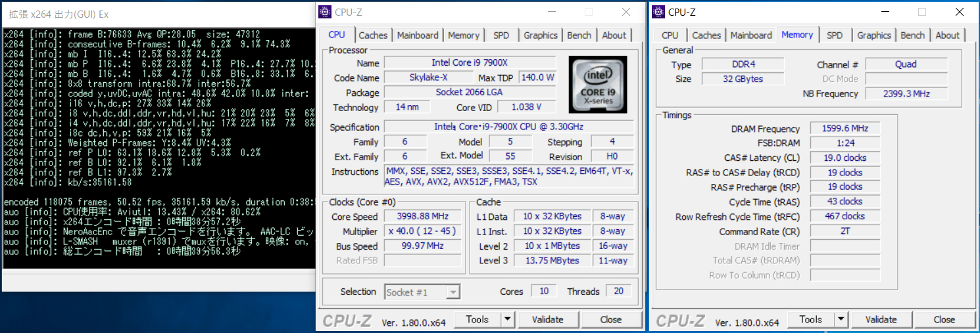Click the Technology value 14 nm
This screenshot has height=333, width=980.
(408, 107)
